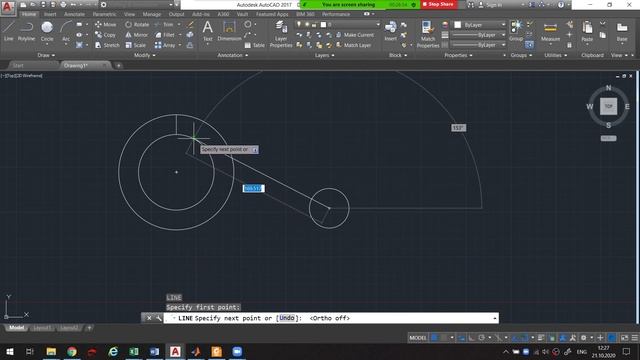This screenshot has height=360, width=640.
Task: Insert a Table
Action: click(255, 45)
